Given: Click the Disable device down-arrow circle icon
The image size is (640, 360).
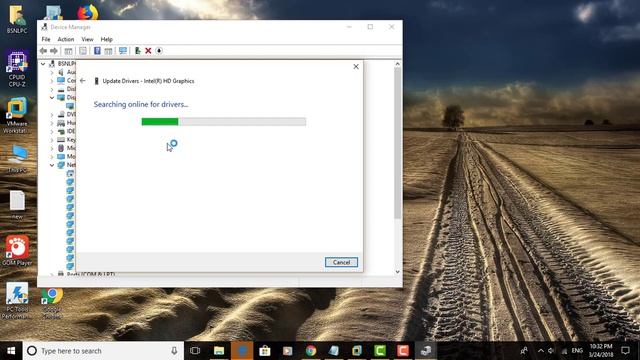Looking at the screenshot, I should (159, 51).
